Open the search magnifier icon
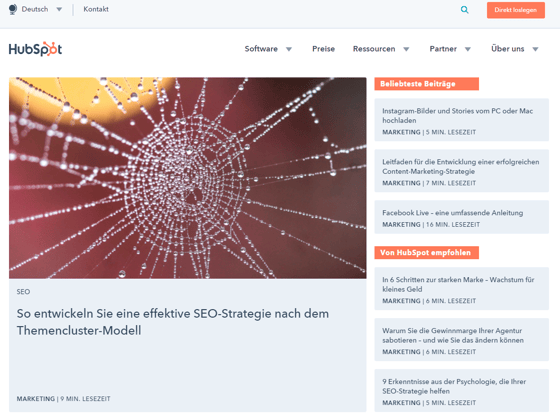 (464, 10)
